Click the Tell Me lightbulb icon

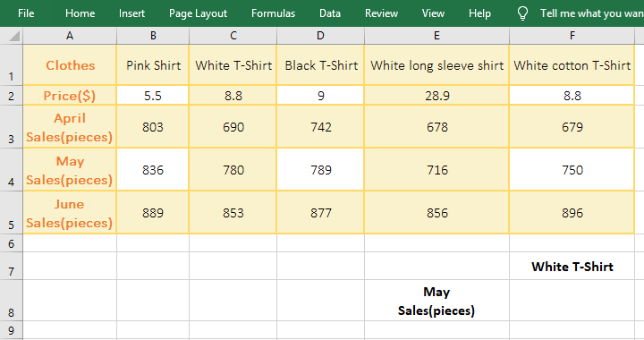click(522, 13)
